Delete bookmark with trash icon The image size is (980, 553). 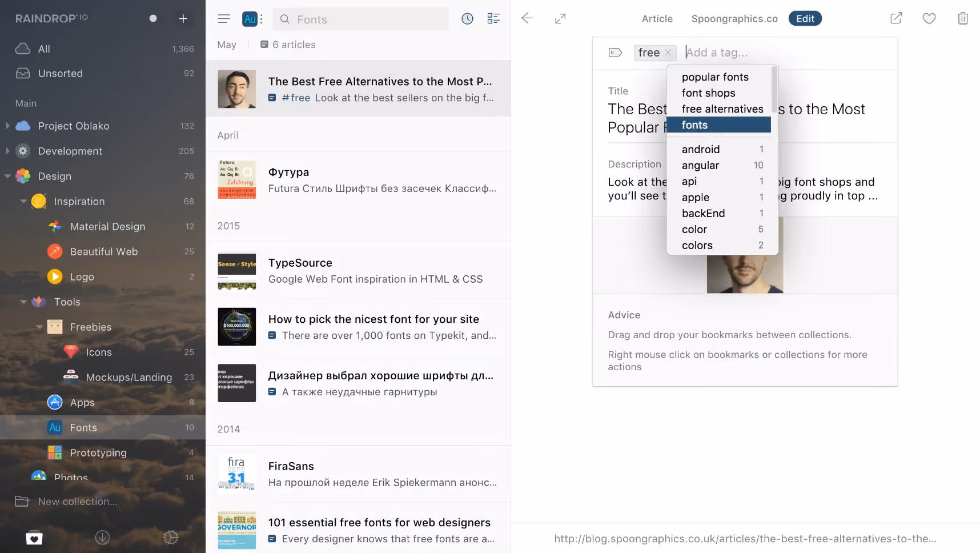[963, 18]
